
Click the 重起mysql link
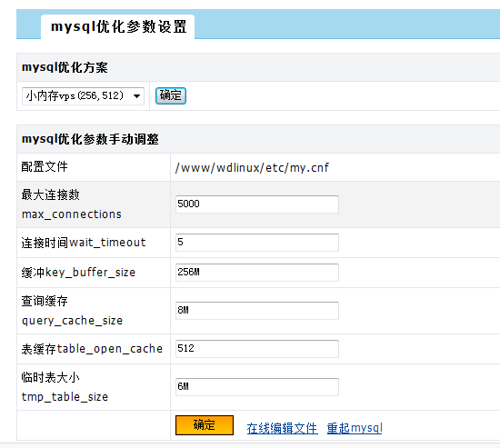355,428
